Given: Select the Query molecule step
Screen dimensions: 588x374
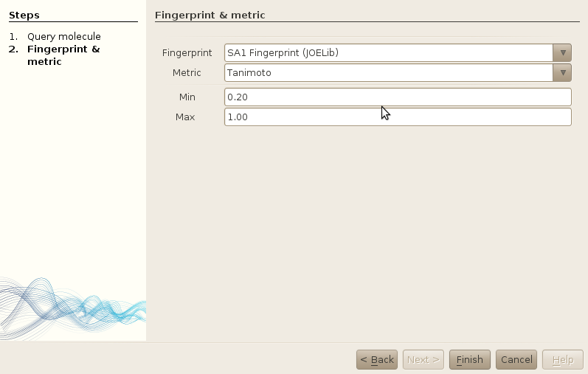Looking at the screenshot, I should (63, 36).
